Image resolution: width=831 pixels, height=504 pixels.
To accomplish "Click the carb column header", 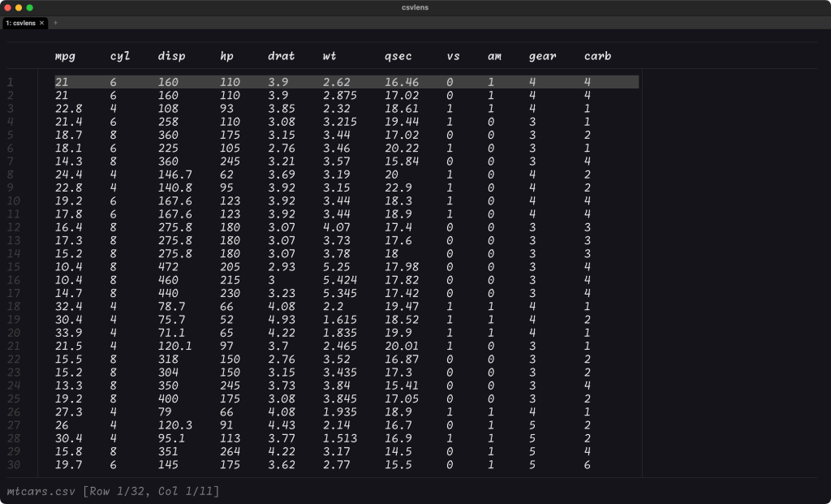I will point(597,57).
